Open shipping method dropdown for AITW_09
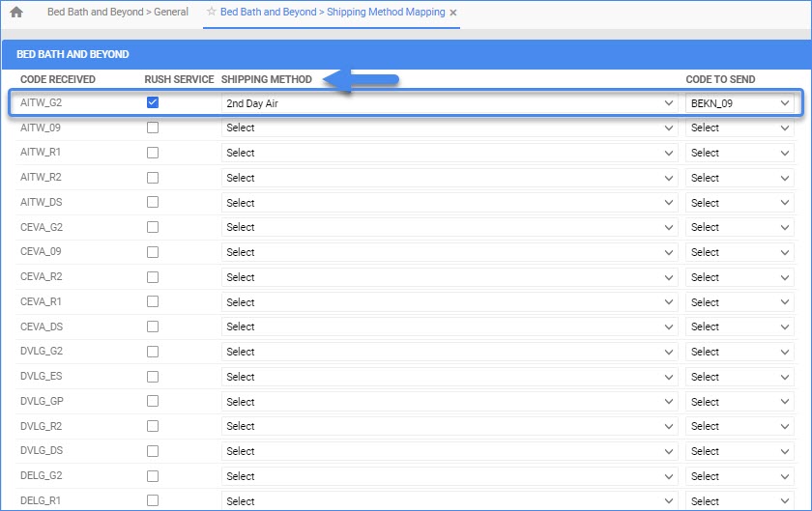The height and width of the screenshot is (511, 812). (449, 128)
